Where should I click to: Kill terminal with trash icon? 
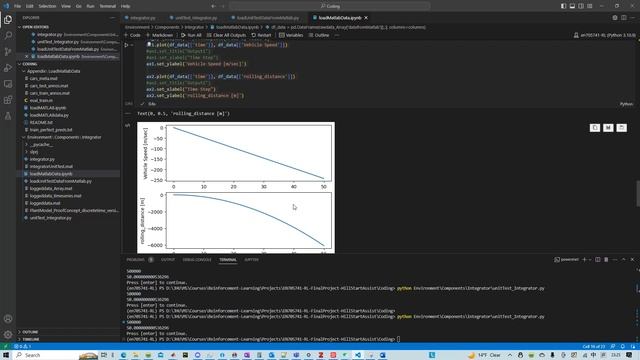click(x=606, y=260)
